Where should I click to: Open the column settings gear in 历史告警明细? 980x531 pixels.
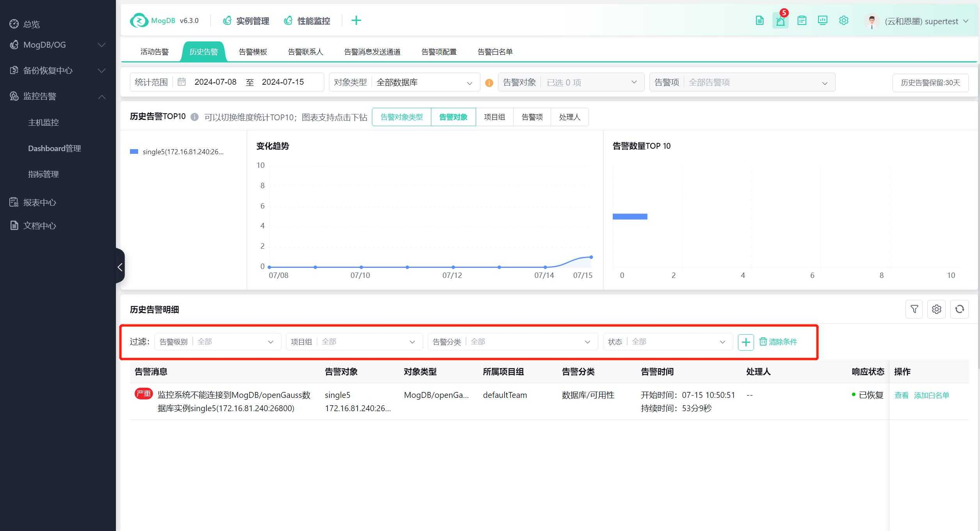pos(936,309)
